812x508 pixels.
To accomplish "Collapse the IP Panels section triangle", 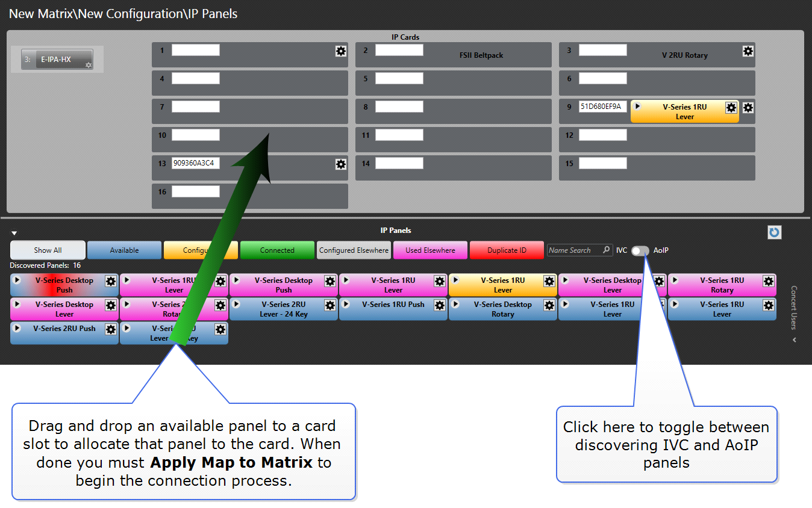I will click(x=14, y=233).
